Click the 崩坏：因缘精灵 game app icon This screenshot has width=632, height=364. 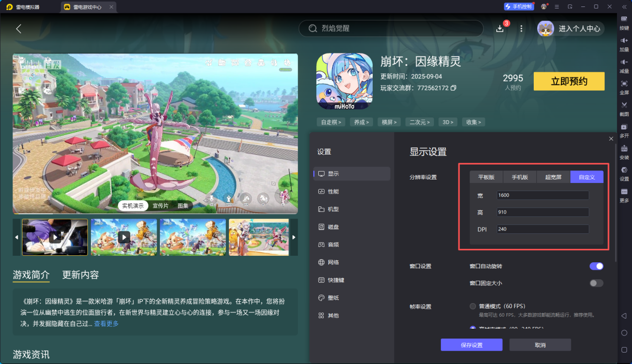tap(345, 81)
